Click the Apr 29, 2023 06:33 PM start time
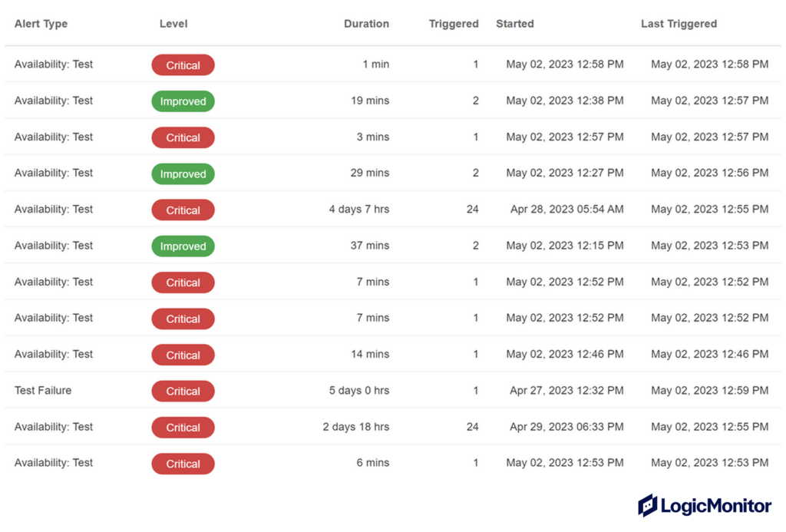The height and width of the screenshot is (532, 786). (x=566, y=427)
